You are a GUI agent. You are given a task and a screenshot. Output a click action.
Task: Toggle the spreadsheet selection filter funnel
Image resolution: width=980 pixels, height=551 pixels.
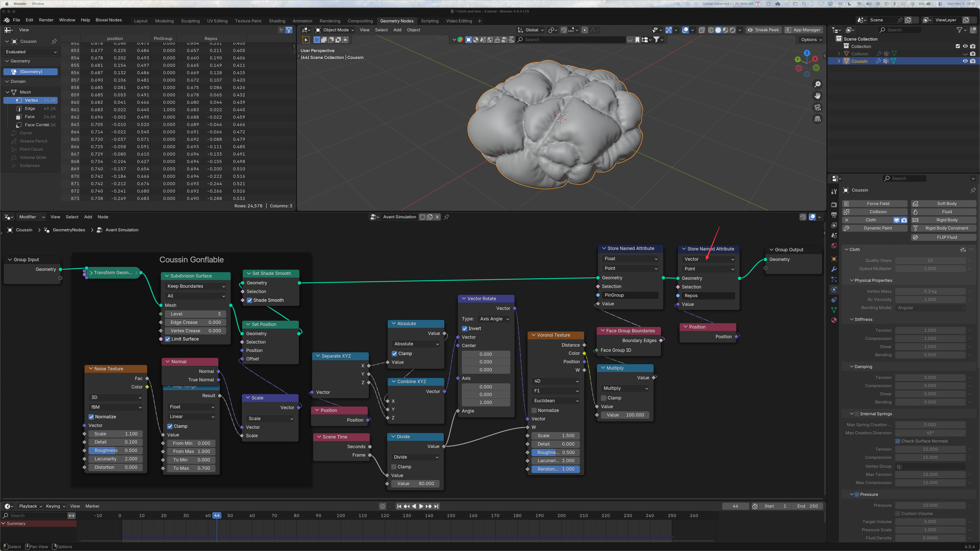pos(289,30)
